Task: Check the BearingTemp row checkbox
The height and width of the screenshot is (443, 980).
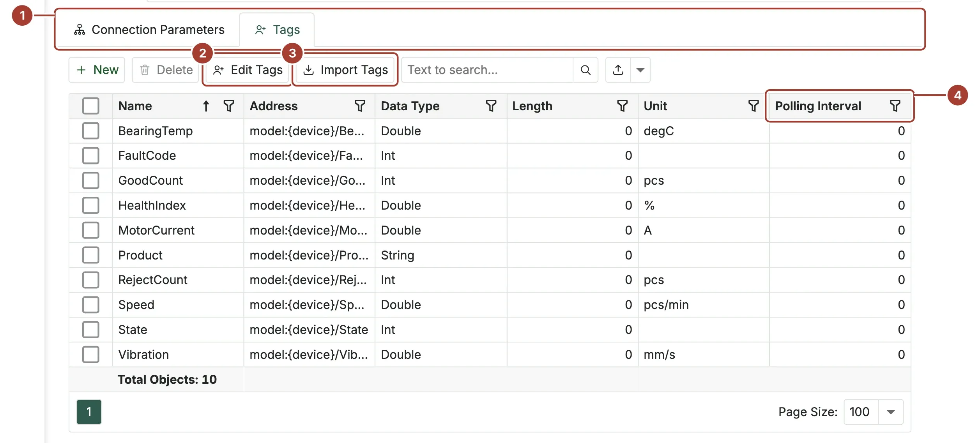Action: [91, 131]
